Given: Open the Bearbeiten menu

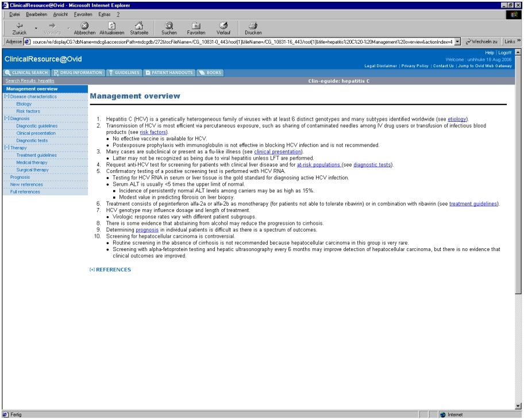Looking at the screenshot, I should [x=36, y=14].
